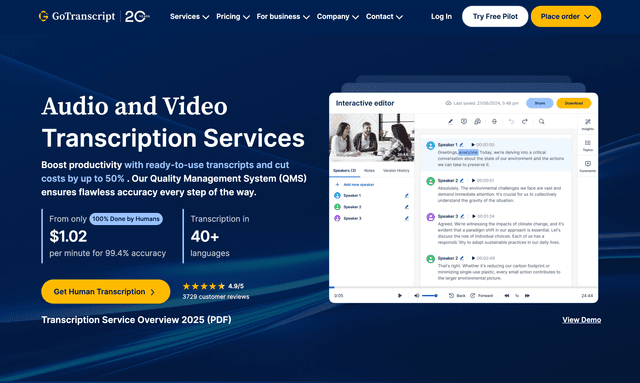
Task: Click the main play button in player bar
Action: click(x=400, y=296)
